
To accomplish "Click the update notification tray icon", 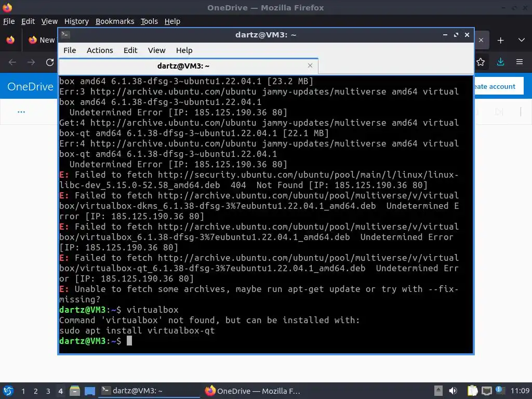I will point(500,390).
